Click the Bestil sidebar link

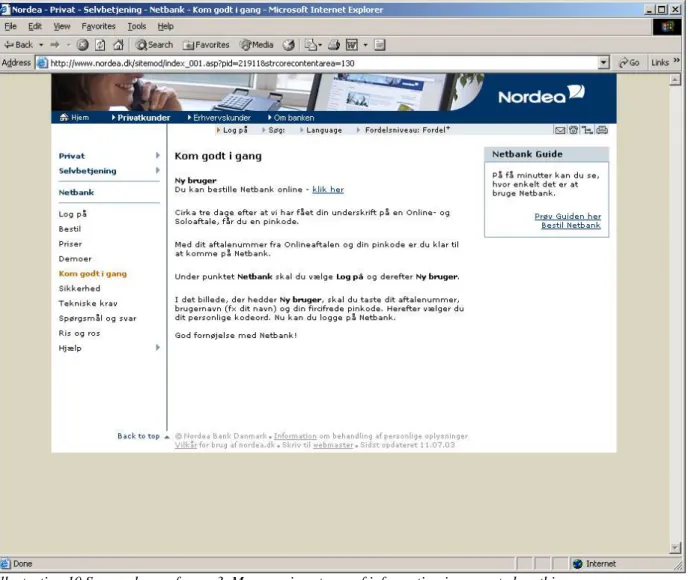click(x=70, y=229)
